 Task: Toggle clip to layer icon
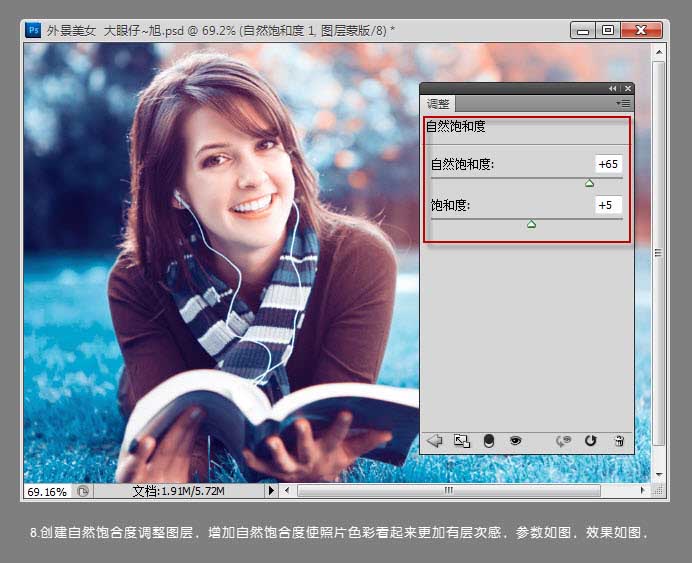489,440
